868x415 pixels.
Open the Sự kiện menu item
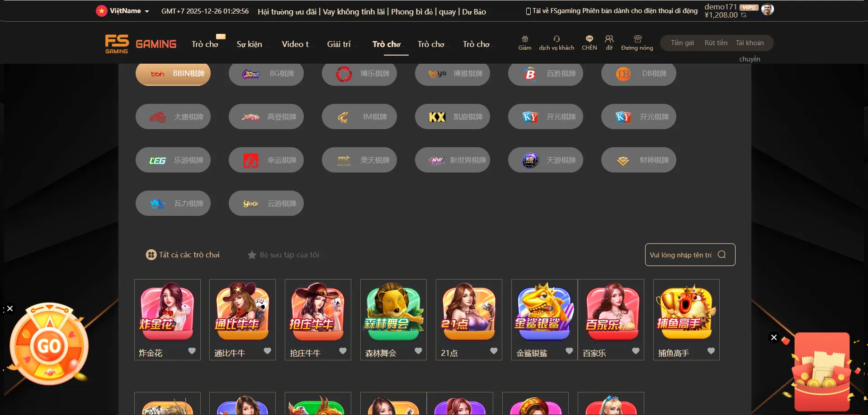249,44
